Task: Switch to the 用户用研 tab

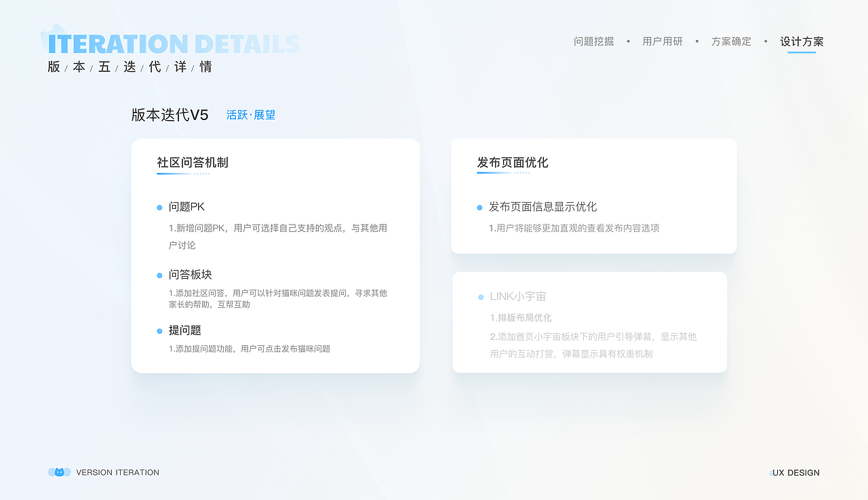Action: click(x=663, y=41)
